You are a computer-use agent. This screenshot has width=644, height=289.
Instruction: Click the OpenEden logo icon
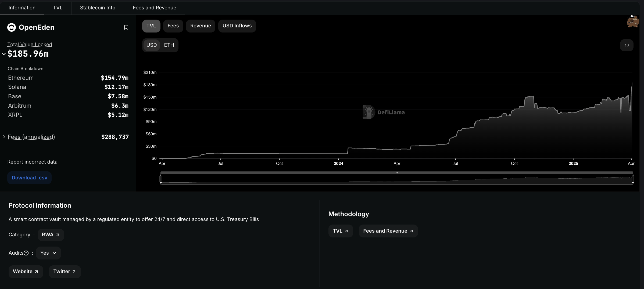click(12, 27)
